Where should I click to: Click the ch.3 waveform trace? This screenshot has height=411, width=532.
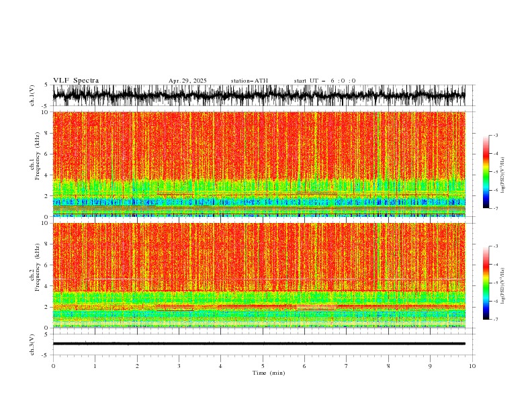(x=259, y=344)
